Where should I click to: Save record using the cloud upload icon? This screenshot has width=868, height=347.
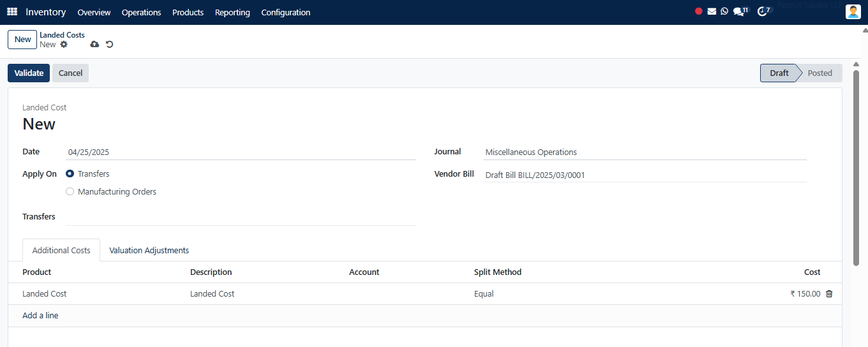point(94,45)
